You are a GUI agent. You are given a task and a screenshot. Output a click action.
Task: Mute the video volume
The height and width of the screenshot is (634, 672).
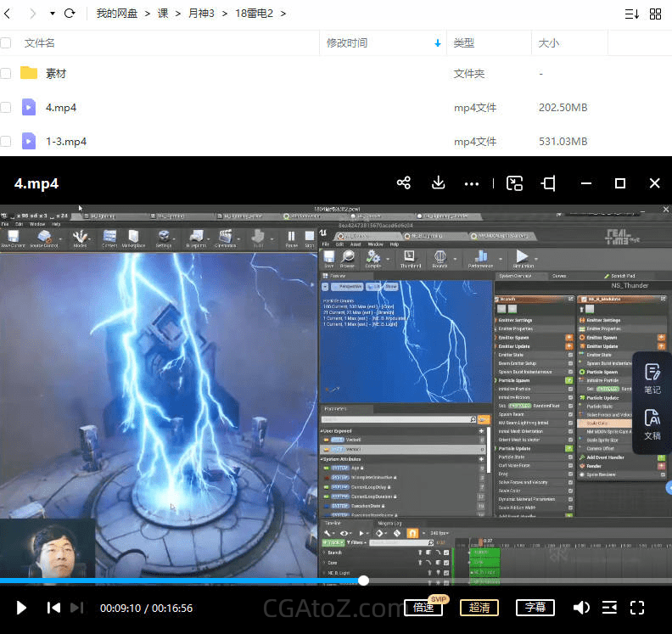tap(581, 607)
